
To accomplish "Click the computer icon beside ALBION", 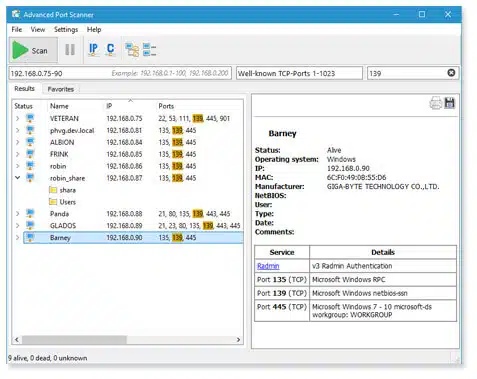I will (30, 142).
